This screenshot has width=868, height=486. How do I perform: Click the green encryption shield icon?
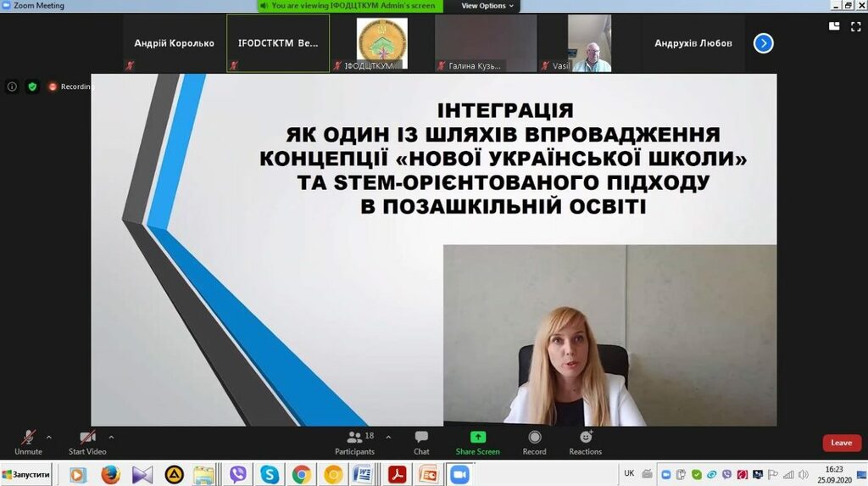pyautogui.click(x=32, y=87)
